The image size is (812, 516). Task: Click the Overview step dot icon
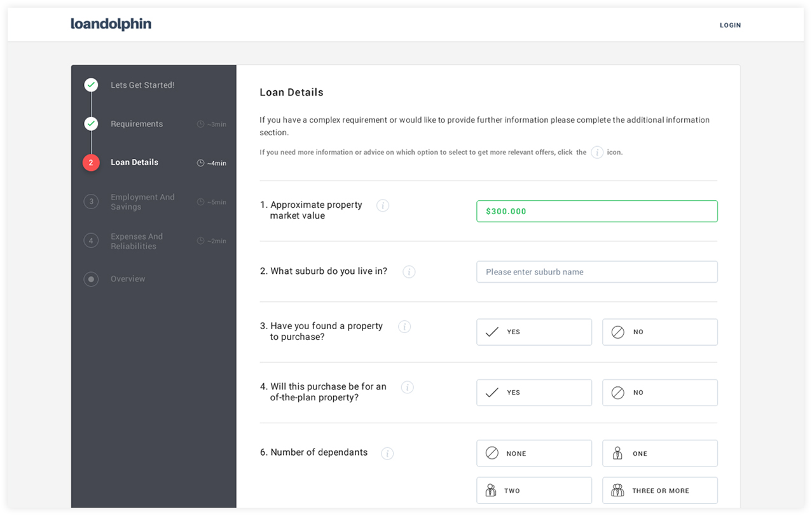coord(91,279)
